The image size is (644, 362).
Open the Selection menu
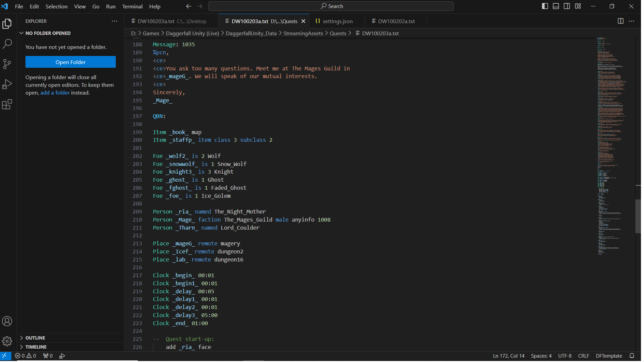tap(56, 6)
